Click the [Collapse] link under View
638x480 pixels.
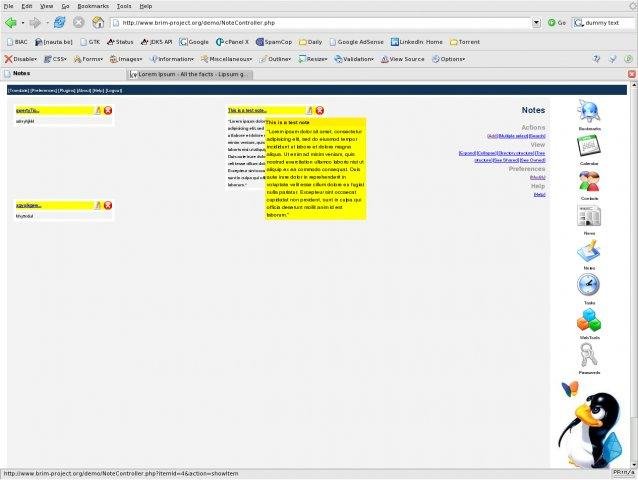click(486, 153)
